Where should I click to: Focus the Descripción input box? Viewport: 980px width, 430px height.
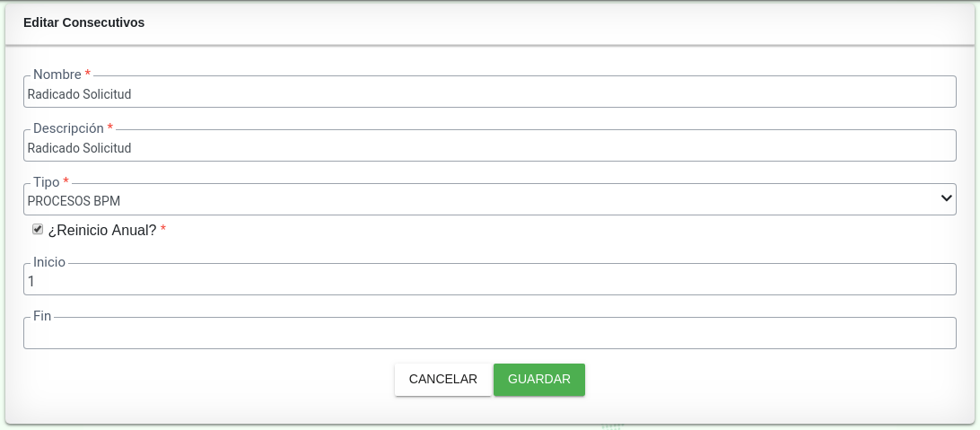point(489,147)
